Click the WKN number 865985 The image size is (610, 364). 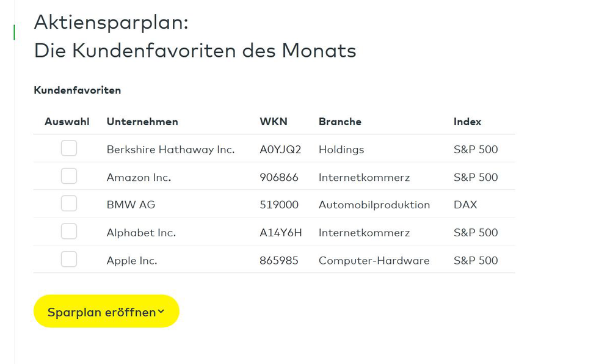(x=279, y=261)
